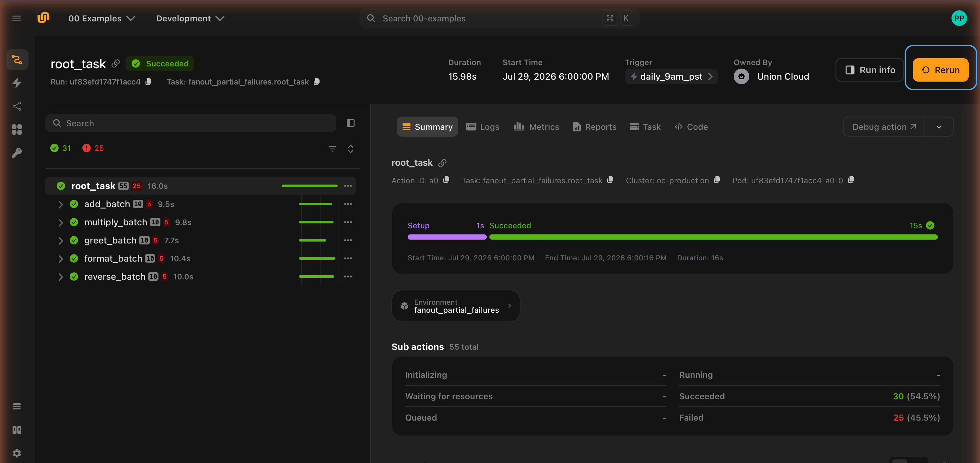Open the Run info panel

[870, 70]
